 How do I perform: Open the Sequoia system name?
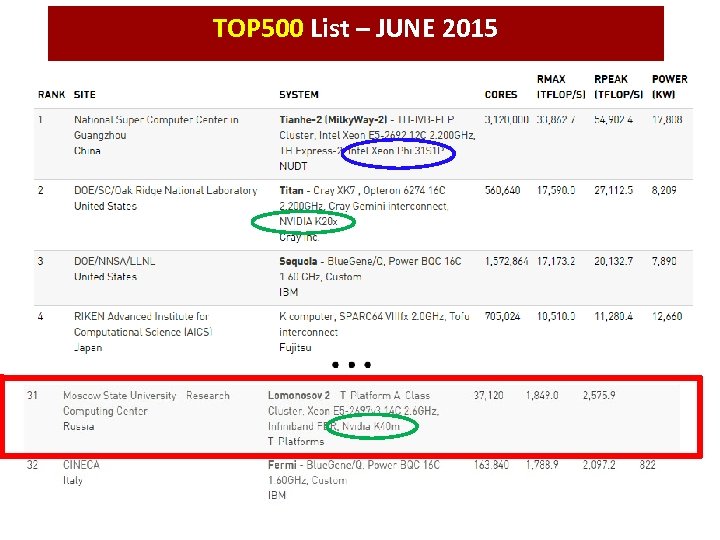coord(298,261)
